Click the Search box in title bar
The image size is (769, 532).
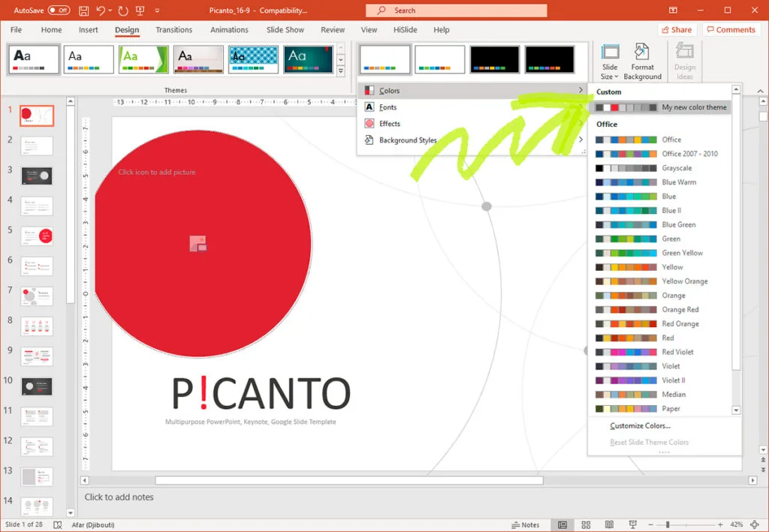tap(456, 11)
